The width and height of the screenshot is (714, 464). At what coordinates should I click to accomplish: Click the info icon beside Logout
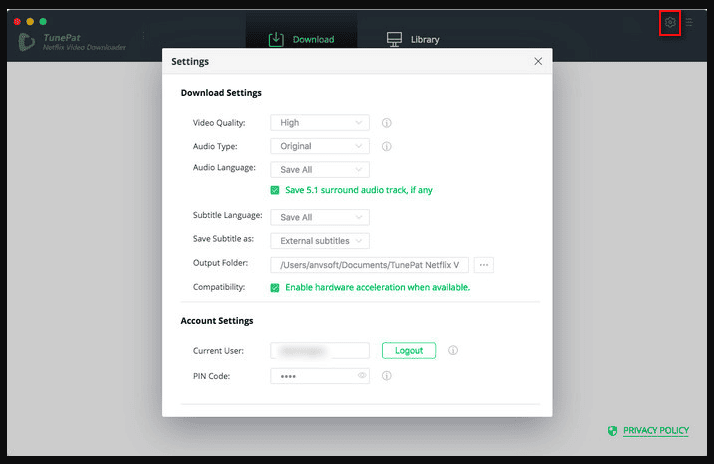click(x=453, y=350)
